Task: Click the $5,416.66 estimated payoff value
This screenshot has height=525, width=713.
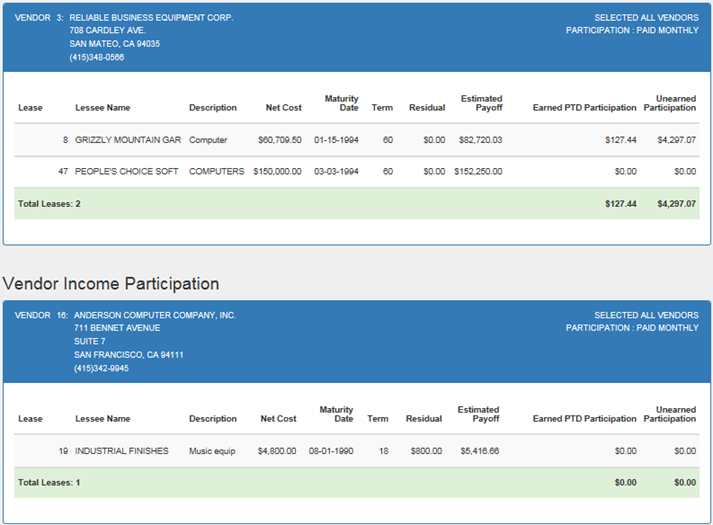Action: 479,451
